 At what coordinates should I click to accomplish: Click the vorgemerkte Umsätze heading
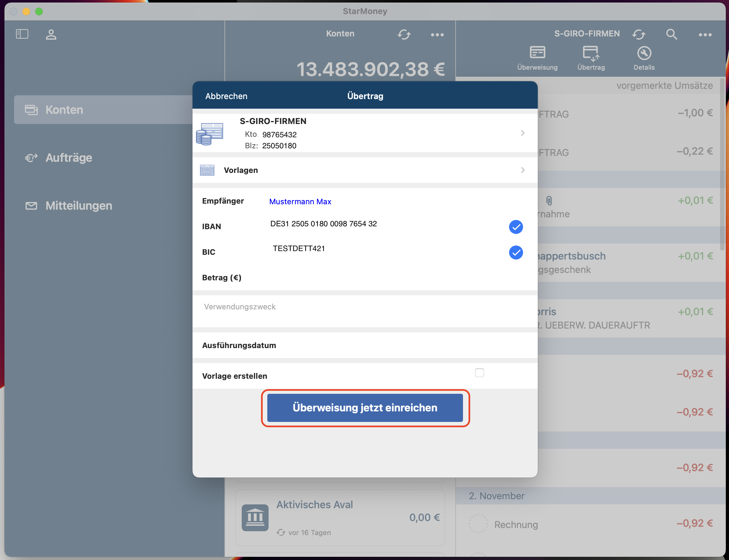point(664,85)
